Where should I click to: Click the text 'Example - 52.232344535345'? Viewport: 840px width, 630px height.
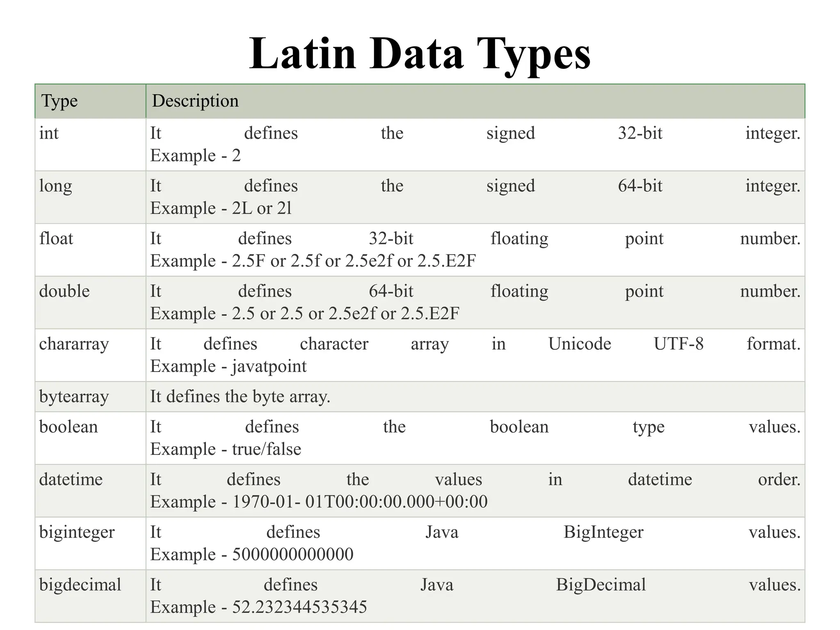point(258,607)
